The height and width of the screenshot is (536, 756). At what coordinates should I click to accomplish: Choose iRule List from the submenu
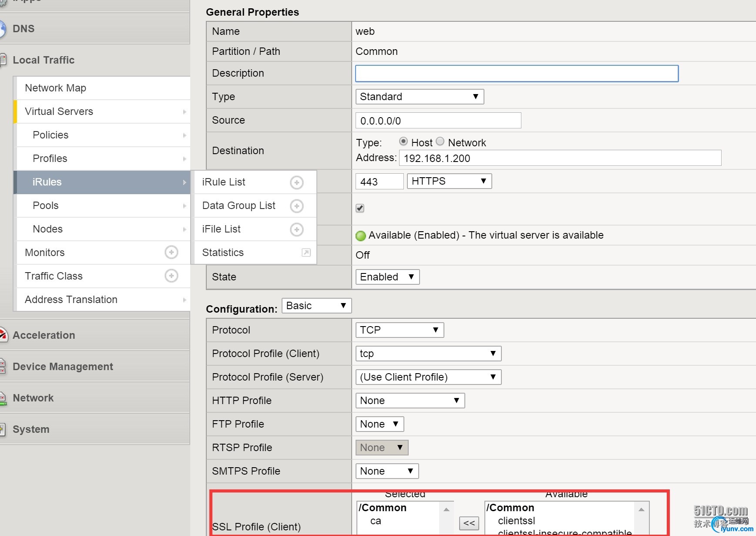[255, 182]
